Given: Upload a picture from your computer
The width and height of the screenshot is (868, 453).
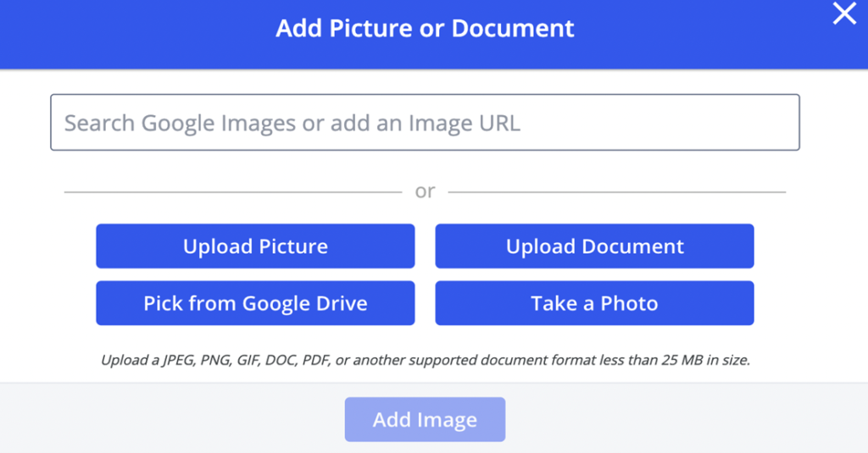Looking at the screenshot, I should [255, 246].
